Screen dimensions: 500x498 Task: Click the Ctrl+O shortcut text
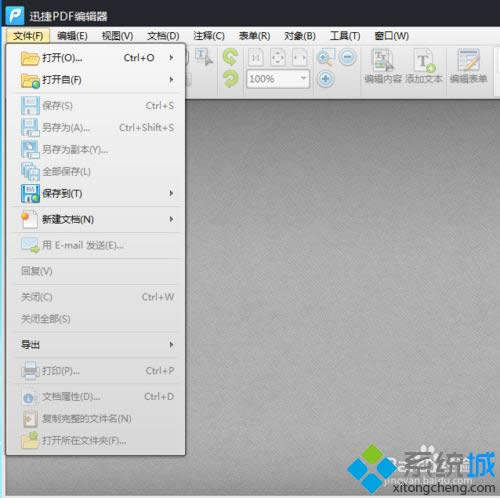point(139,58)
